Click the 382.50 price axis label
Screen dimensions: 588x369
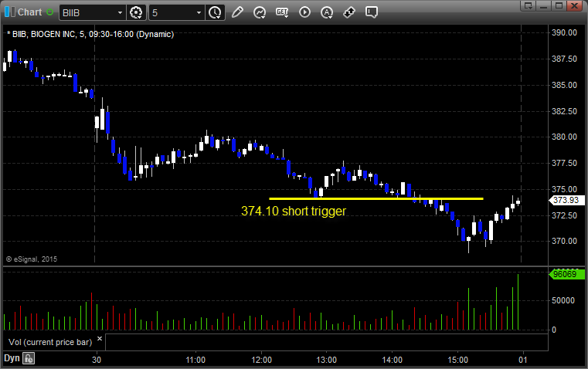(564, 111)
